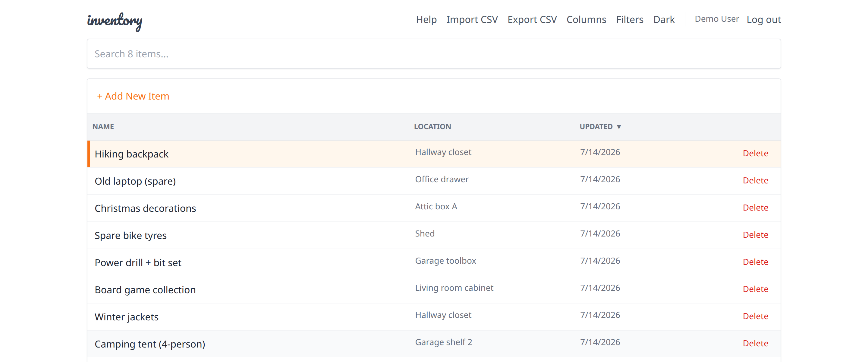This screenshot has width=868, height=362.
Task: Focus the Search 8 items field
Action: pos(434,54)
